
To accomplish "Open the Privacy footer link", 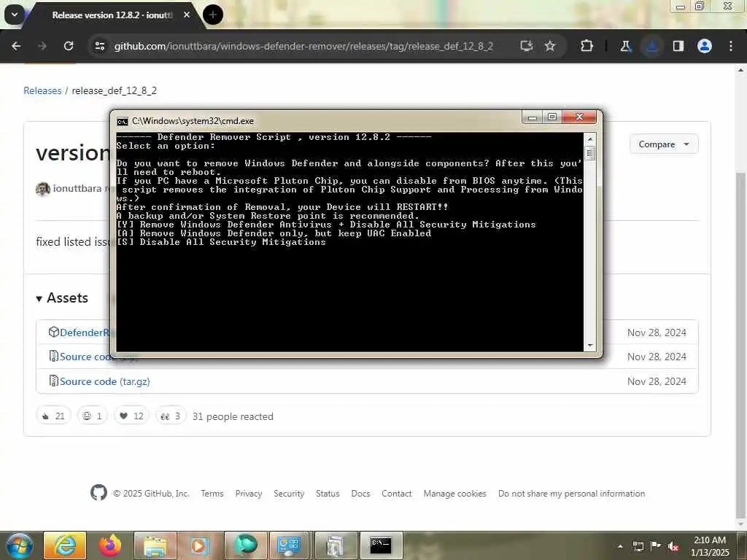I will click(x=249, y=494).
